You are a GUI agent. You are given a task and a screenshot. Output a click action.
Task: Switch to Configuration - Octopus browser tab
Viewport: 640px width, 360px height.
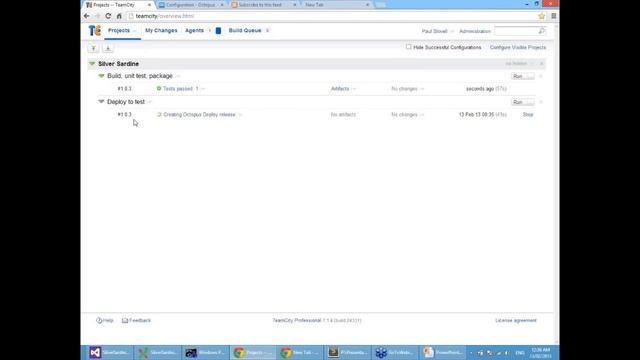coord(191,5)
